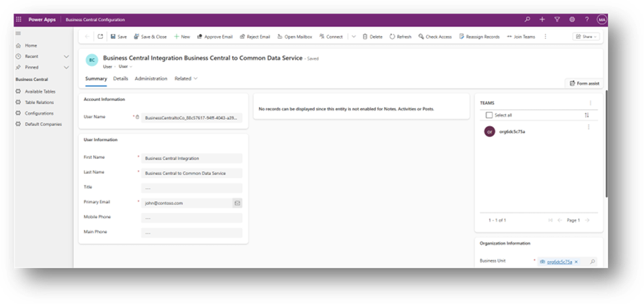The height and width of the screenshot is (304, 644).
Task: Click New in the command bar
Action: (x=182, y=37)
